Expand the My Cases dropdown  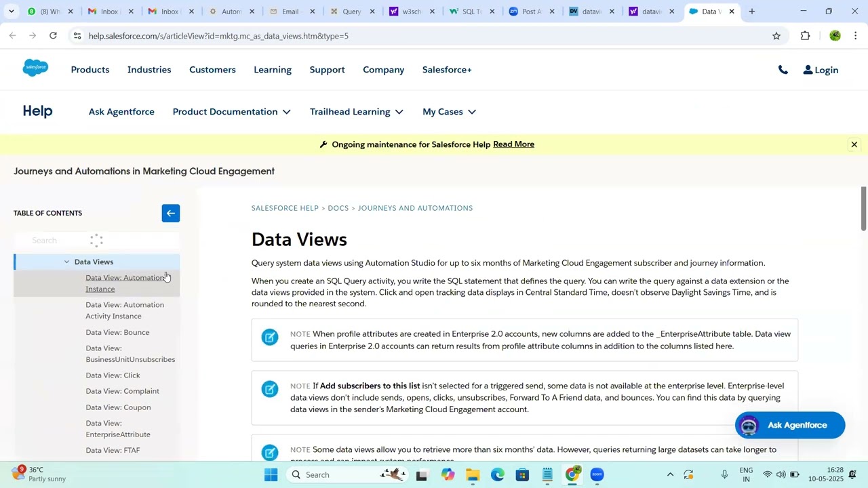(449, 112)
